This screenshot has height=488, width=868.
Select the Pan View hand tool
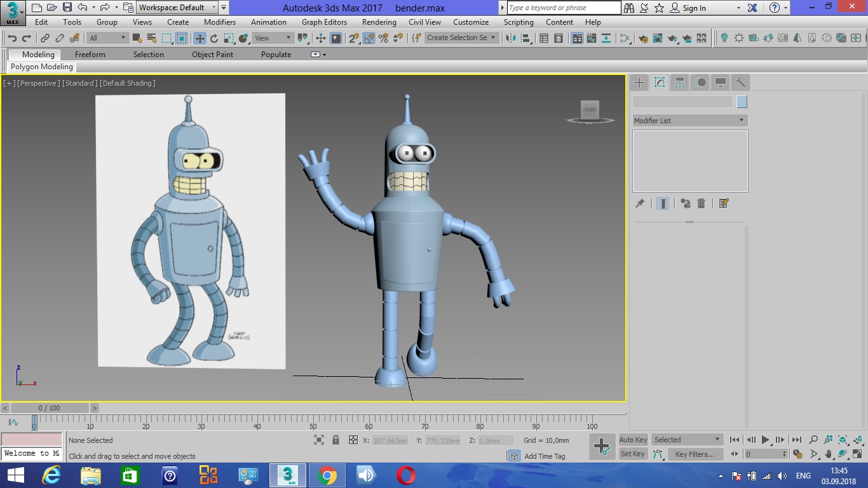(x=829, y=454)
